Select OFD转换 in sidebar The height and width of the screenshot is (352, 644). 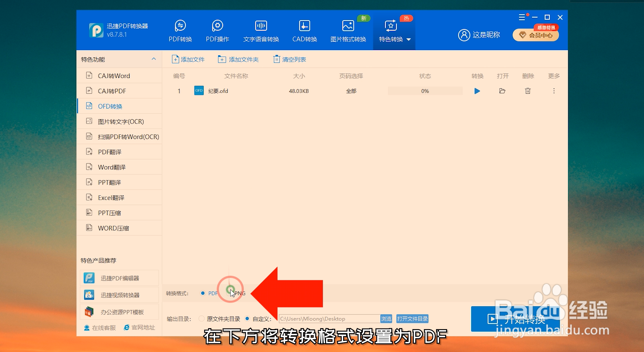(x=119, y=106)
